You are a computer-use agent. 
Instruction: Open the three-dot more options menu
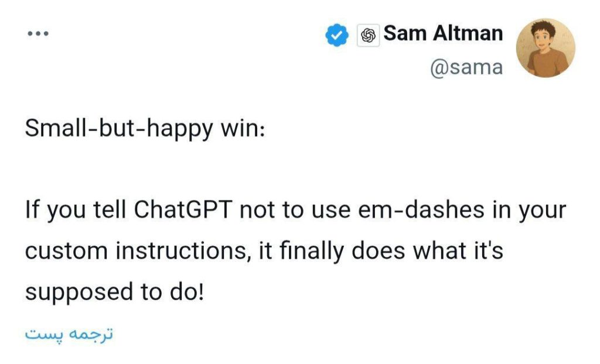pyautogui.click(x=37, y=34)
